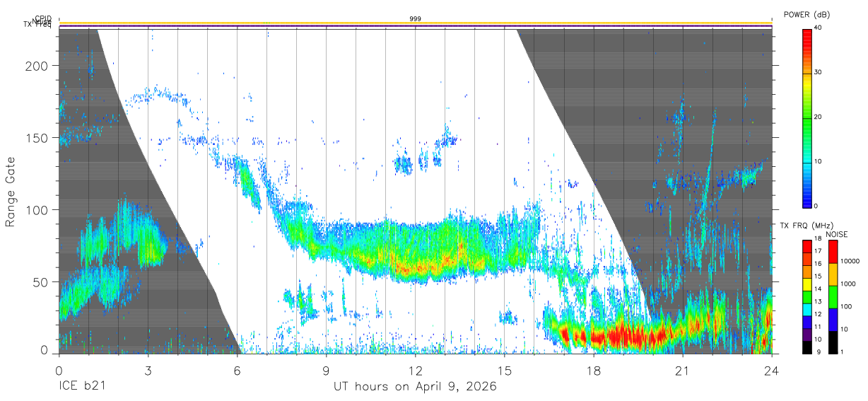Click the '18' tick label on UT hours axis
Image resolution: width=868 pixels, height=401 pixels.
click(594, 371)
